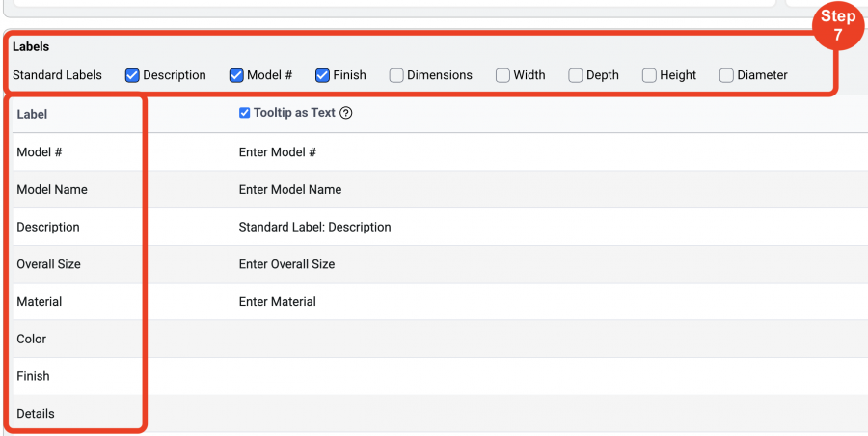Select the Details label row
Viewport: 868px width, 436px height.
440,413
